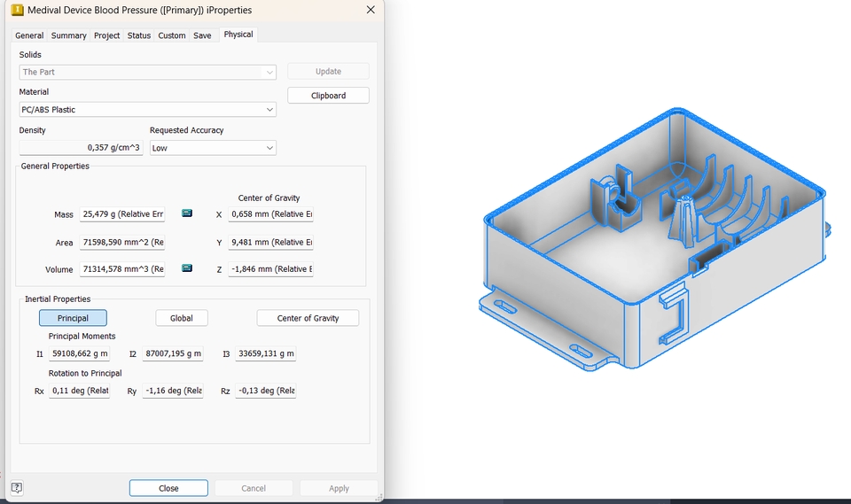Click the Update button
This screenshot has width=851, height=504.
click(x=328, y=71)
